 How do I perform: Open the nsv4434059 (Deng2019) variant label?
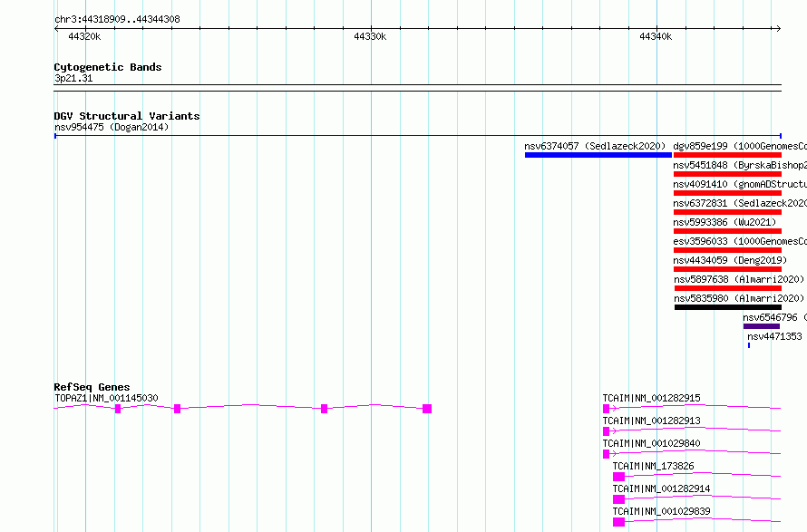730,260
